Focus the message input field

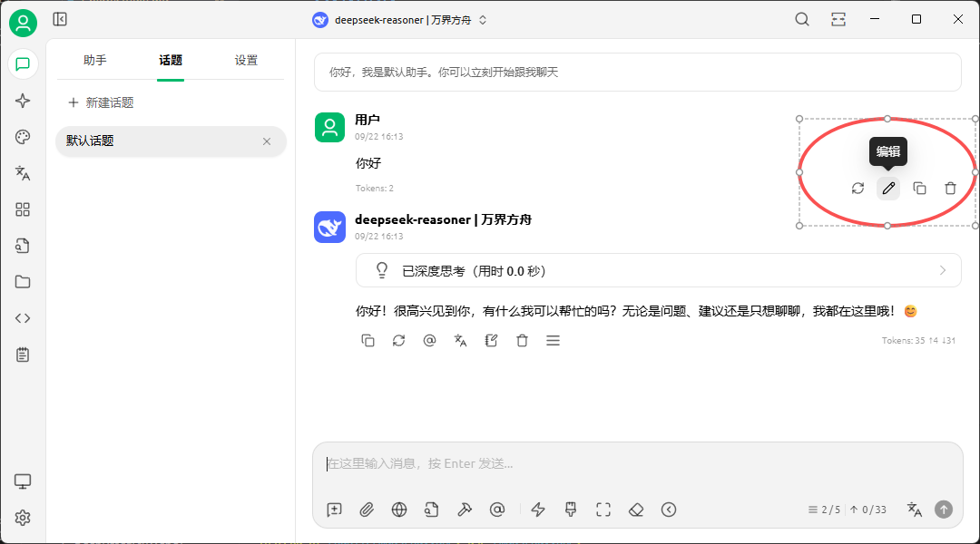click(x=635, y=464)
